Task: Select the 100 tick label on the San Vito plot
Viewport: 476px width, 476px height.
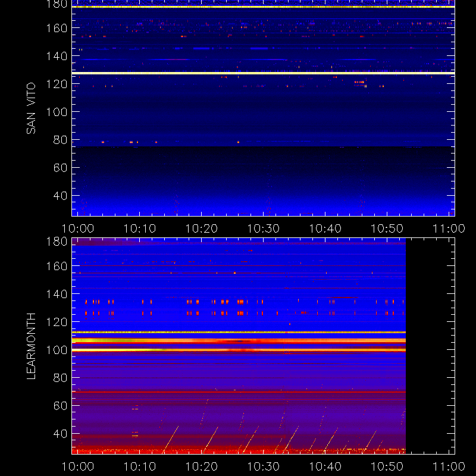Action: 57,112
